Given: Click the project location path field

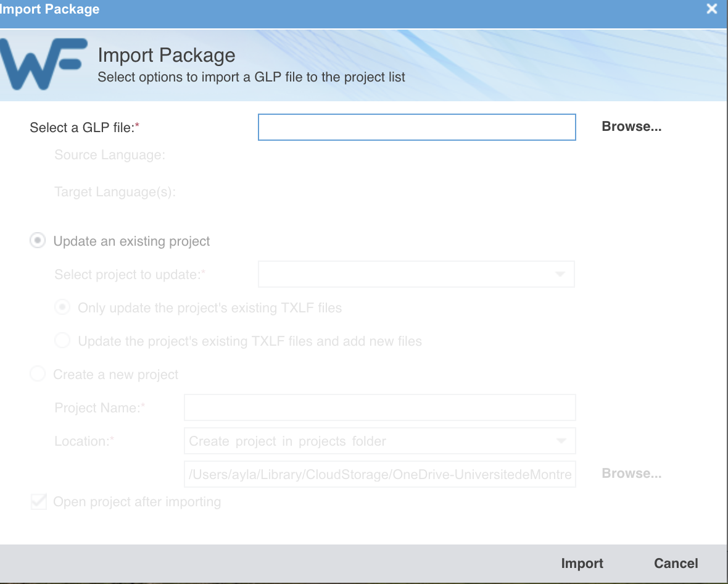Looking at the screenshot, I should click(380, 474).
